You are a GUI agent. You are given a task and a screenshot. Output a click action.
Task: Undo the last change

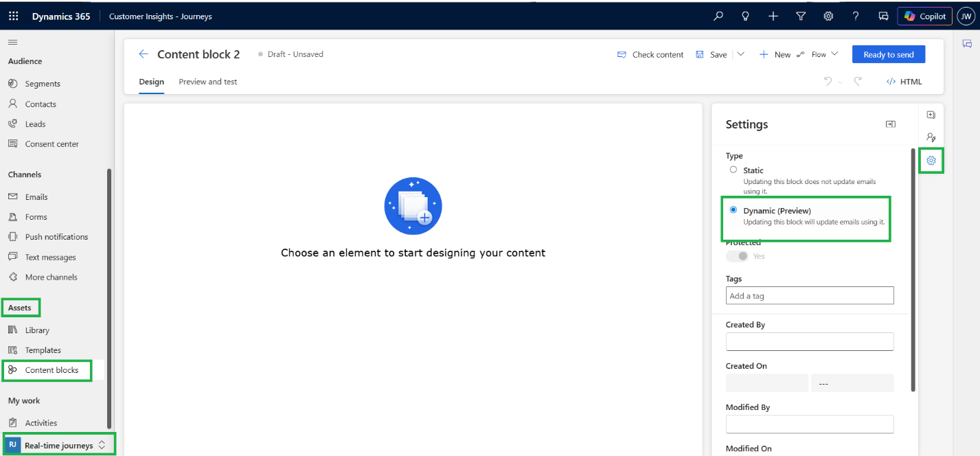point(828,82)
